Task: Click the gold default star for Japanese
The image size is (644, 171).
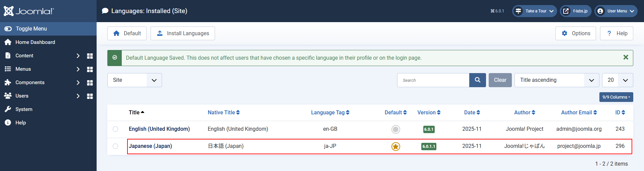Action: [x=396, y=147]
